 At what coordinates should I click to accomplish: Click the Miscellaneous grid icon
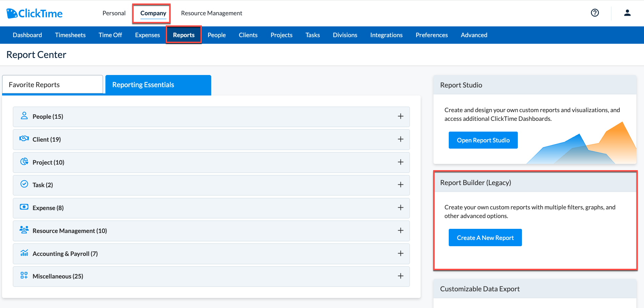coord(24,275)
